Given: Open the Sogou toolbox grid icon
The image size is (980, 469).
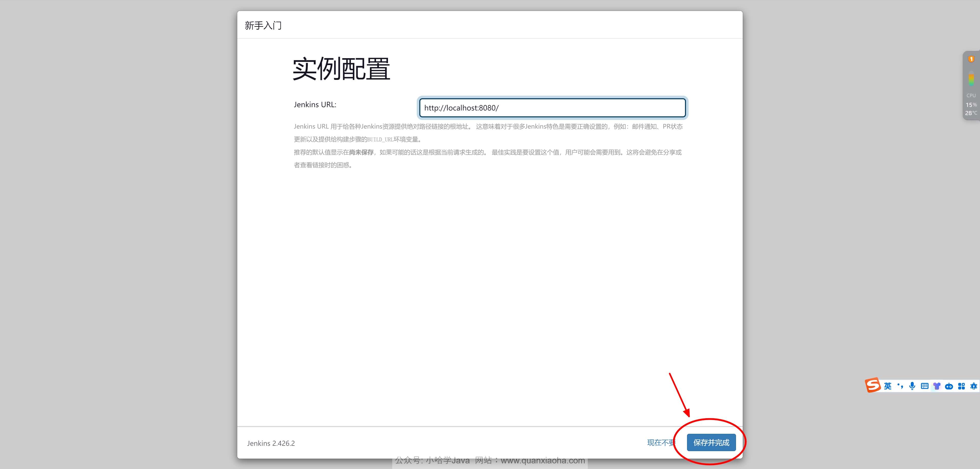Looking at the screenshot, I should [961, 386].
